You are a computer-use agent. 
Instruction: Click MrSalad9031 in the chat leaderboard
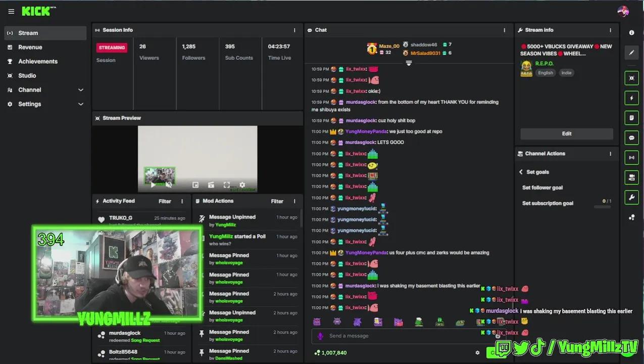[425, 53]
